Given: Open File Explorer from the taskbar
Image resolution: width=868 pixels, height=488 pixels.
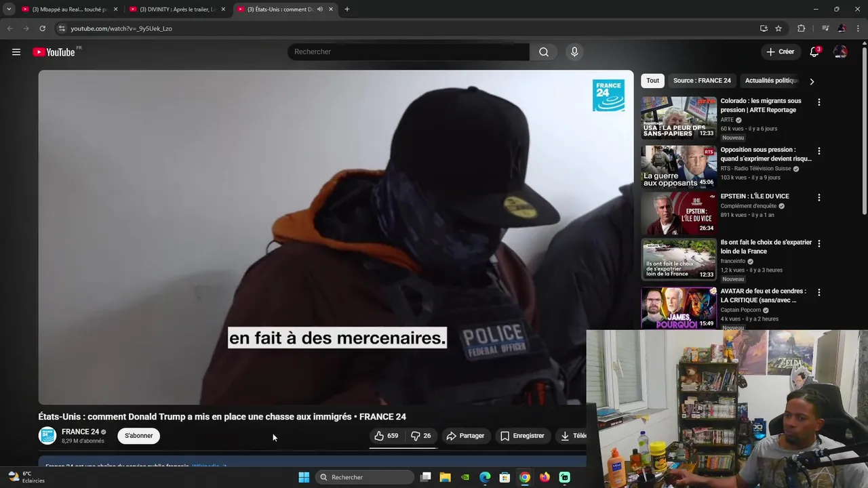Looking at the screenshot, I should point(446,477).
